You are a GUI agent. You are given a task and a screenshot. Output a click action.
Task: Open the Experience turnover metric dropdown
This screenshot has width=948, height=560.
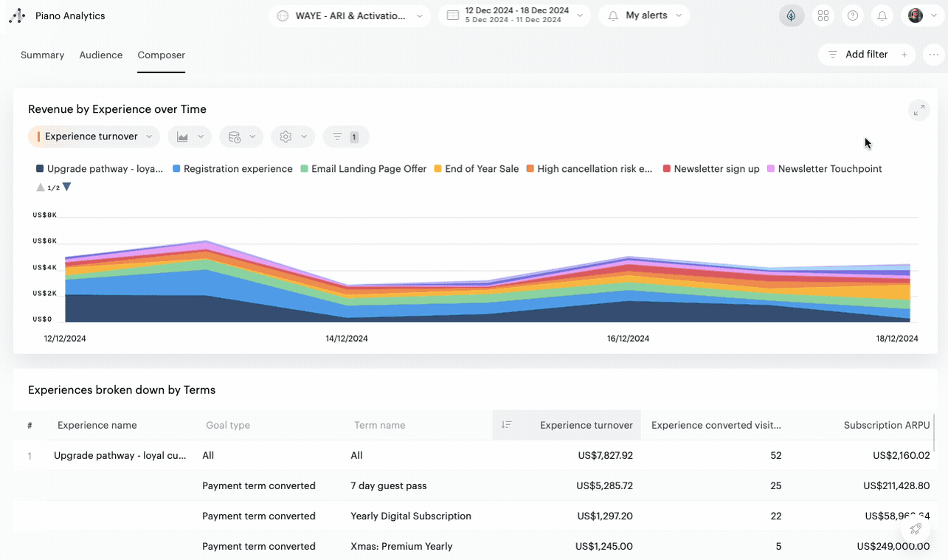point(94,136)
